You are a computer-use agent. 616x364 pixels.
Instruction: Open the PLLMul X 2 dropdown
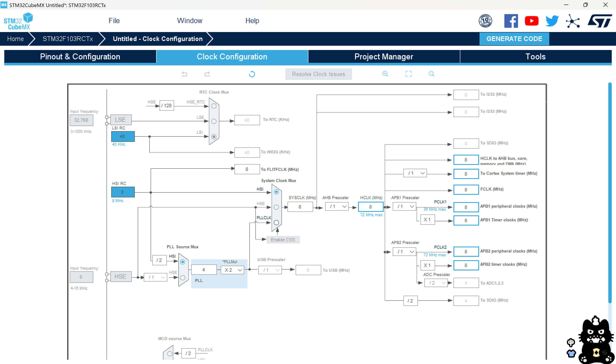coord(232,270)
